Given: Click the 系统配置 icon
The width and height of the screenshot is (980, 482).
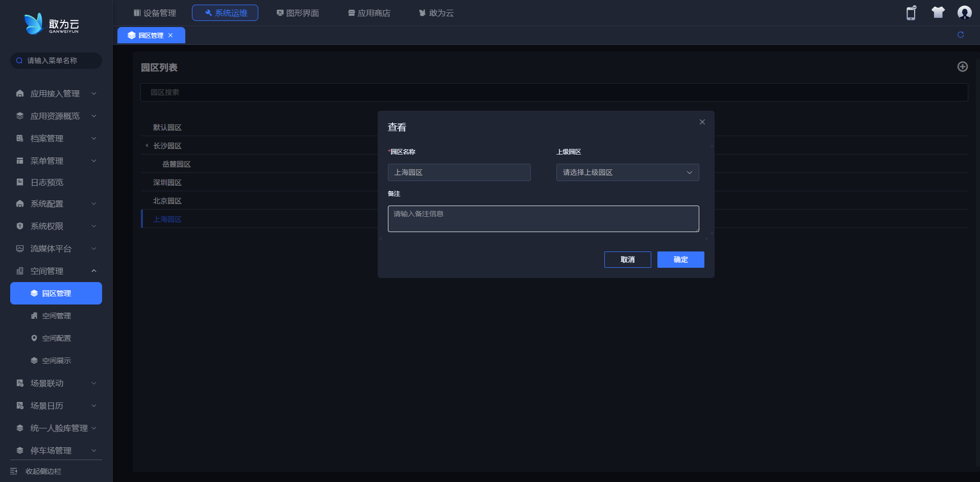Looking at the screenshot, I should tap(20, 204).
